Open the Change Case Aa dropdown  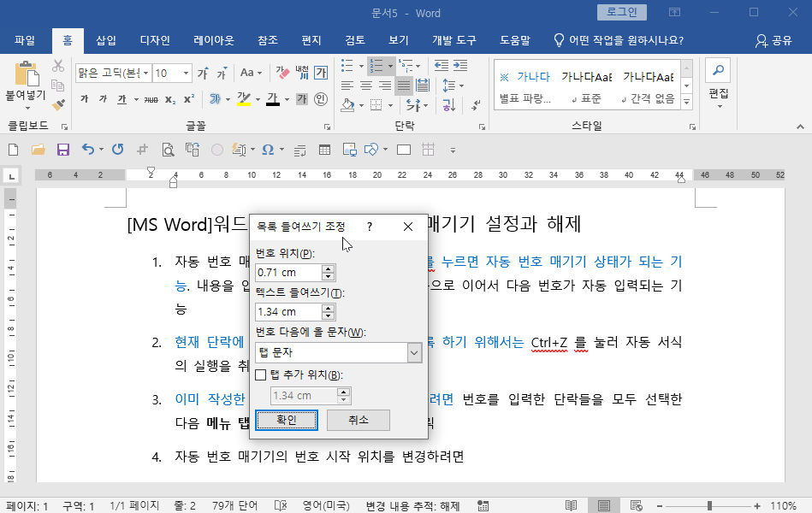[x=252, y=73]
